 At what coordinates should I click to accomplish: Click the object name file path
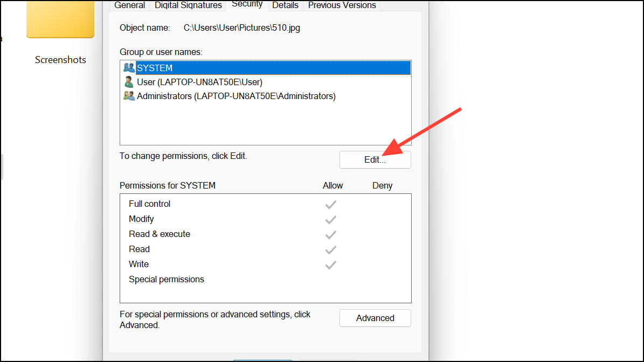click(242, 27)
